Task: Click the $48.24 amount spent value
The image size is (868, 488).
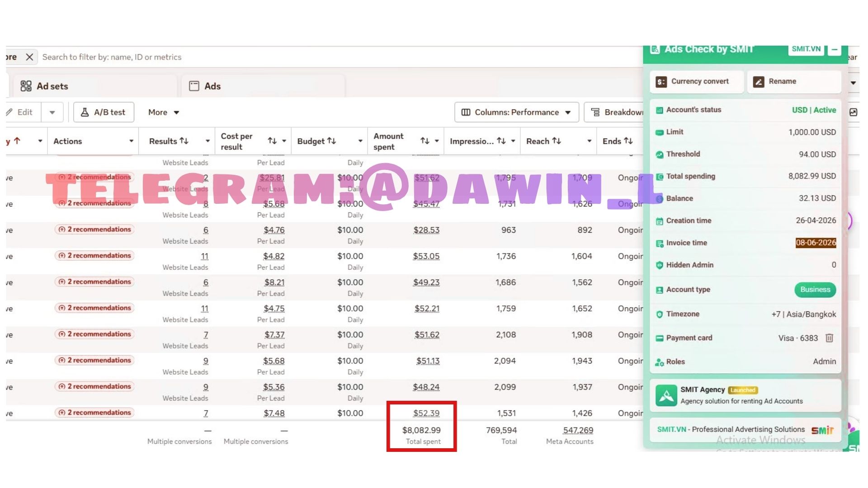Action: 426,387
